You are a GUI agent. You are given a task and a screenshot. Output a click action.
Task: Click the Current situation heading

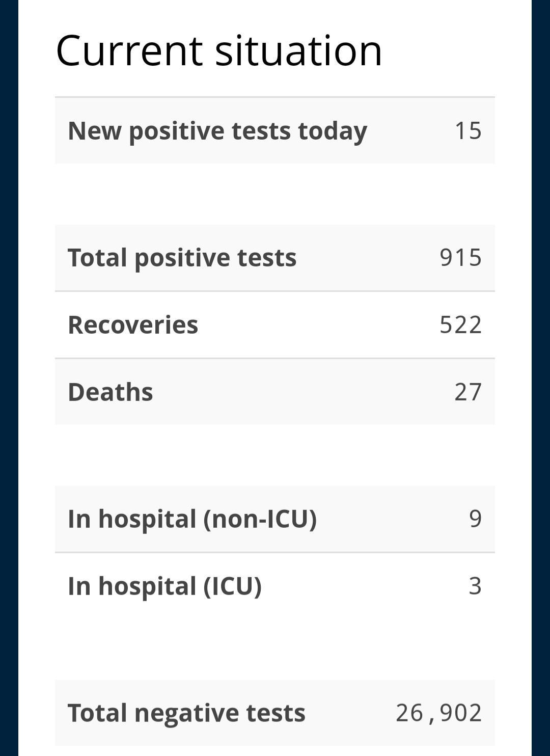219,51
